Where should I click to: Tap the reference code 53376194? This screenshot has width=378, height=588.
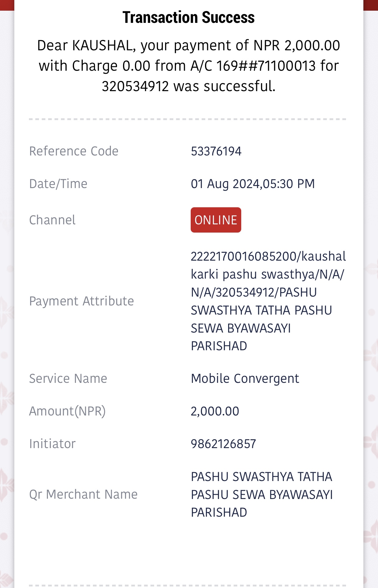[216, 151]
